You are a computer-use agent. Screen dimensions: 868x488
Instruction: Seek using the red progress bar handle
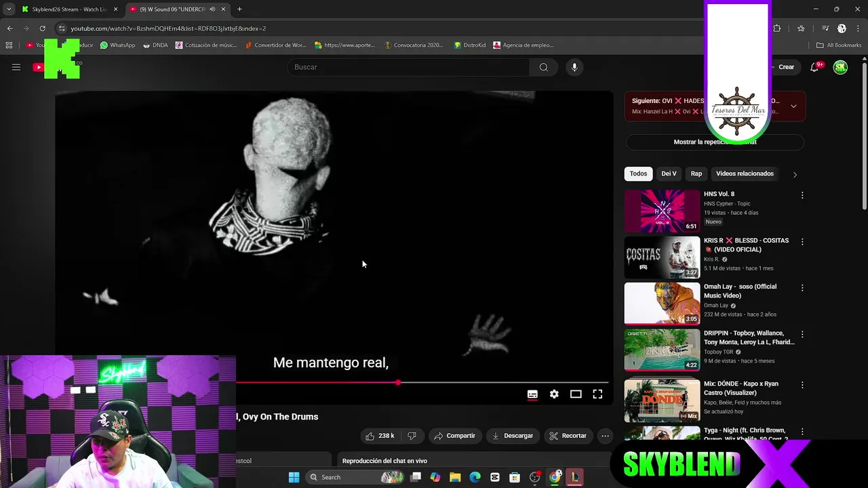pos(398,383)
